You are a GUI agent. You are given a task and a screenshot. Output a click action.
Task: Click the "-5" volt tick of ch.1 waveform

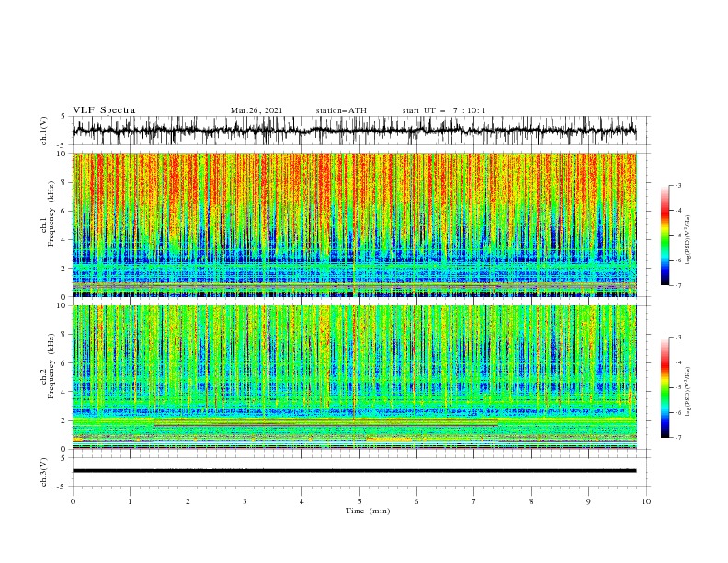coord(63,145)
